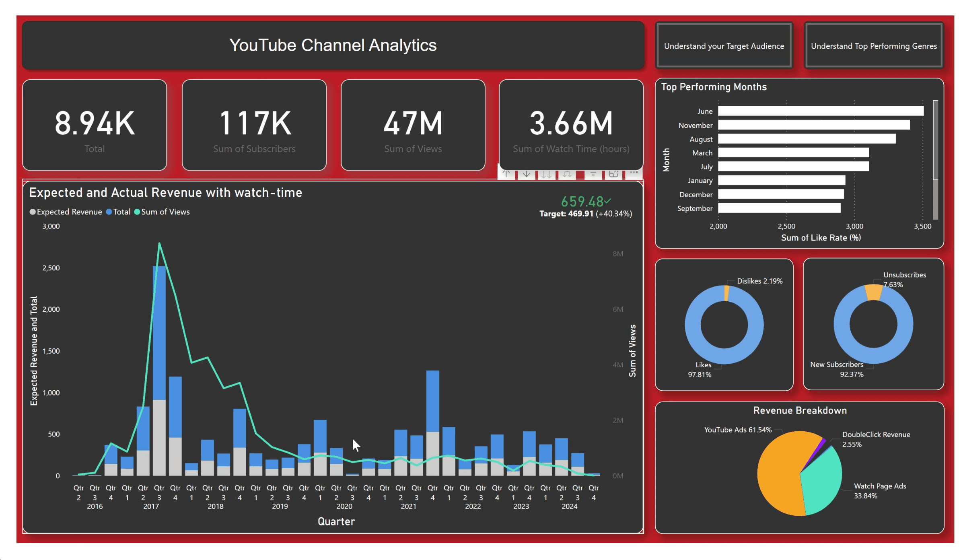Click the tall Qtr 3 2017 Total bar
The height and width of the screenshot is (560, 959).
[159, 332]
